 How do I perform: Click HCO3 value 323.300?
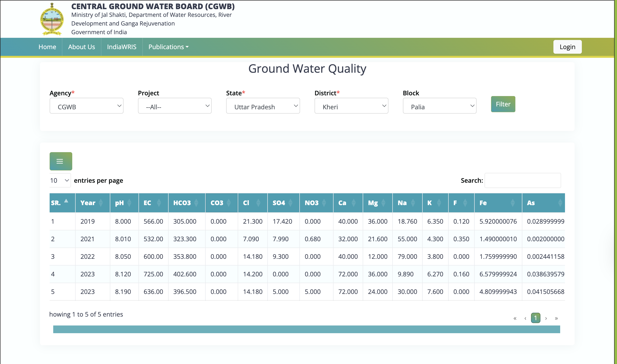point(185,239)
